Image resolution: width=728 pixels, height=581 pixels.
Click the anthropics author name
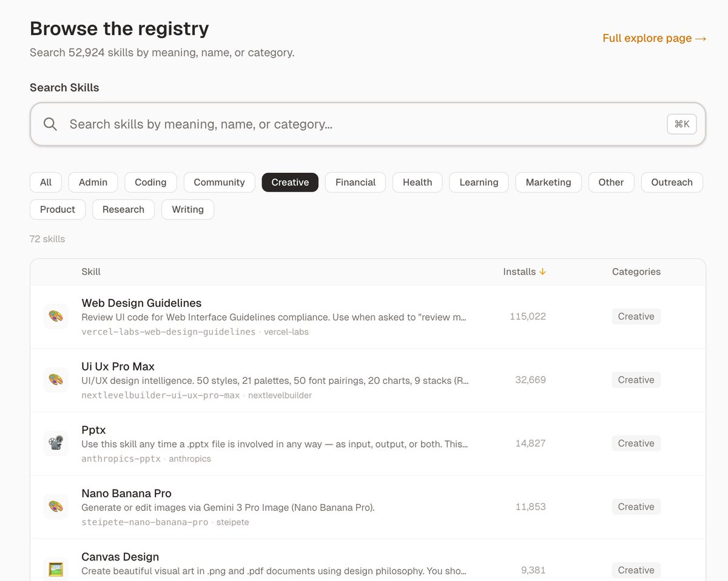pos(190,459)
